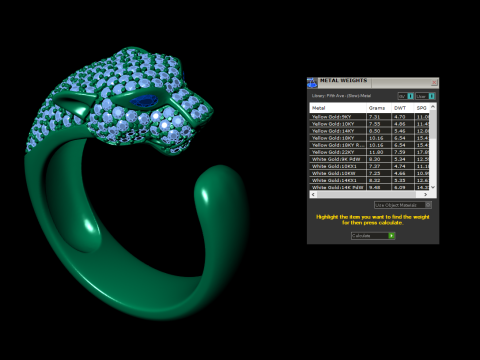Click the 8.32 grams cell
Image resolution: width=480 pixels, height=360 pixels.
click(379, 180)
